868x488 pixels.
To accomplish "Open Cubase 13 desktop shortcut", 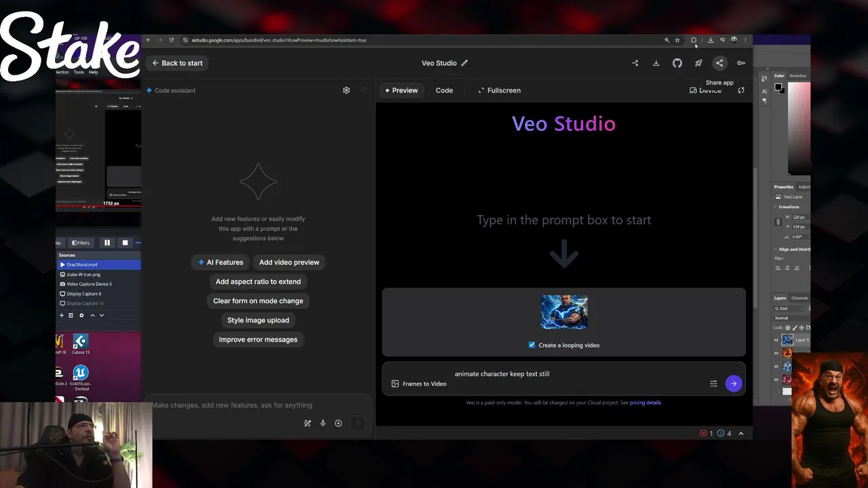I will (x=80, y=344).
